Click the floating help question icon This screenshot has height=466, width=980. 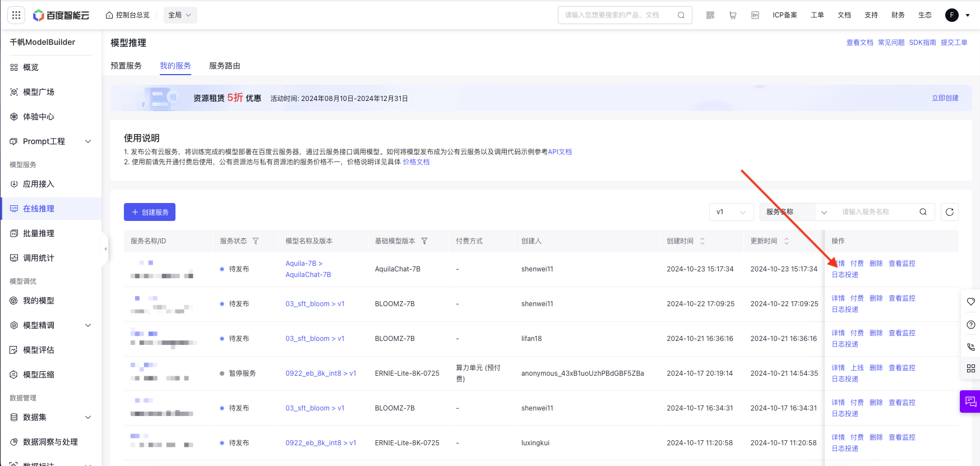971,325
